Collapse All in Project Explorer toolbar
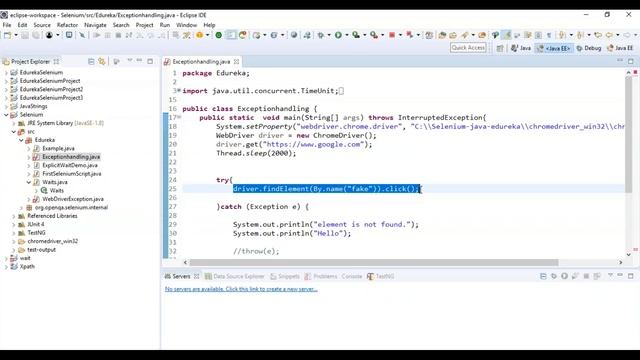640x360 pixels. 91,62
